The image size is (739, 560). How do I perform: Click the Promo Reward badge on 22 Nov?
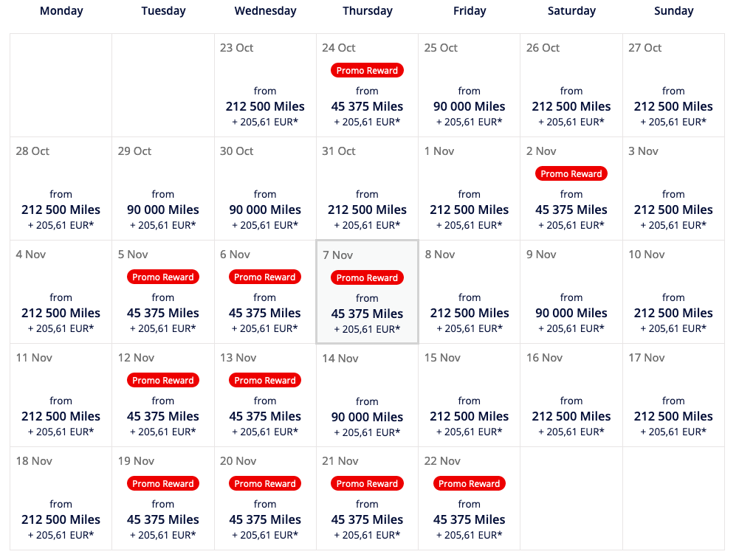(469, 483)
